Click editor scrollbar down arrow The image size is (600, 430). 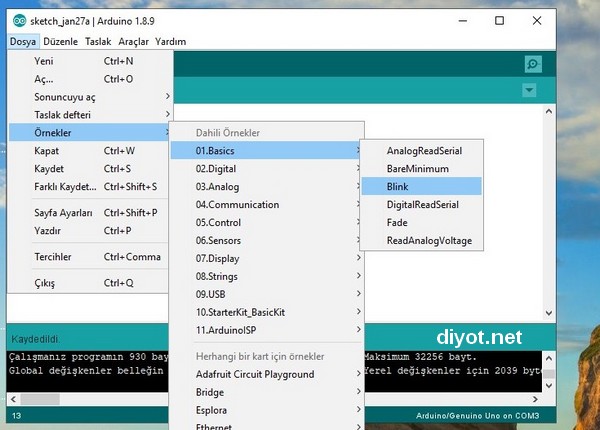click(549, 313)
